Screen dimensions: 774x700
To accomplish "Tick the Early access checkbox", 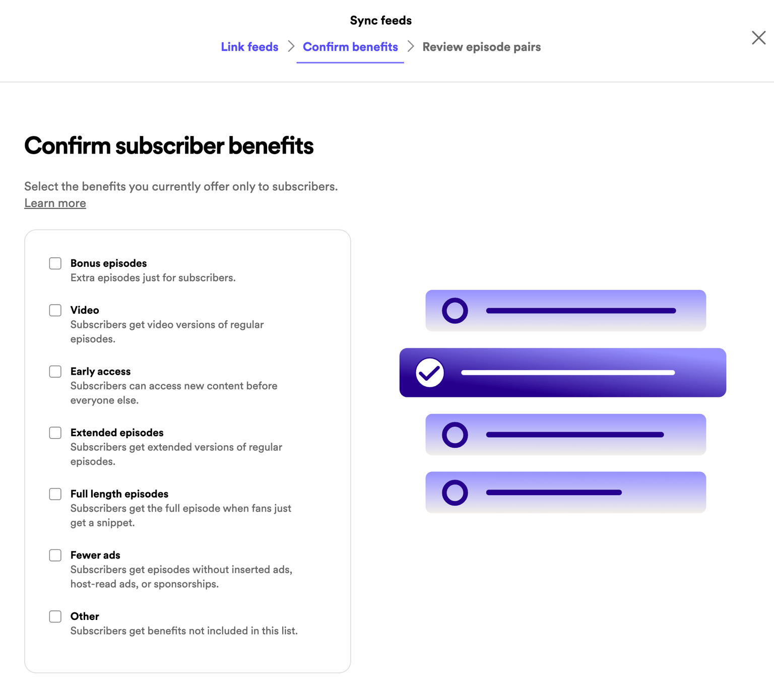I will (x=55, y=372).
